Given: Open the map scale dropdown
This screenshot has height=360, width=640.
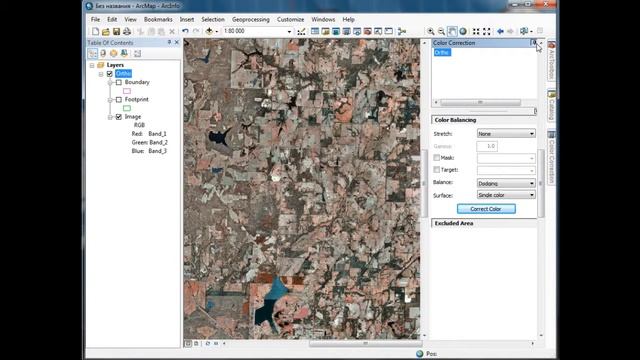Looking at the screenshot, I should coord(289,31).
